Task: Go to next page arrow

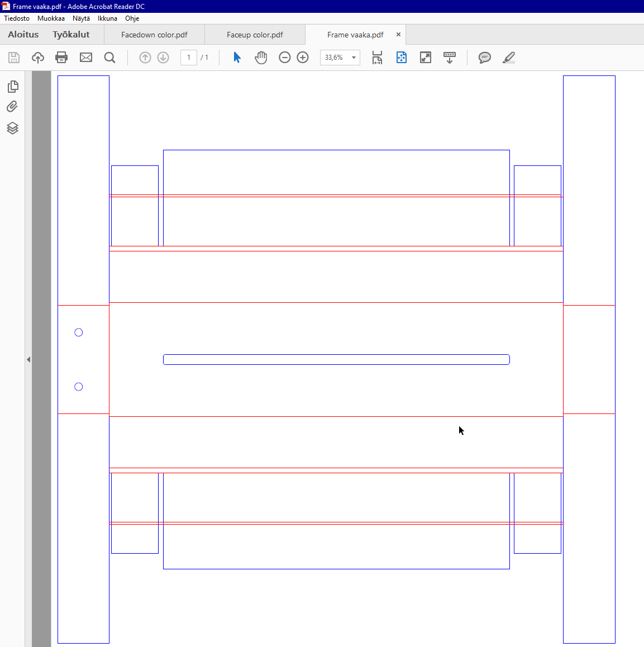Action: click(x=163, y=58)
